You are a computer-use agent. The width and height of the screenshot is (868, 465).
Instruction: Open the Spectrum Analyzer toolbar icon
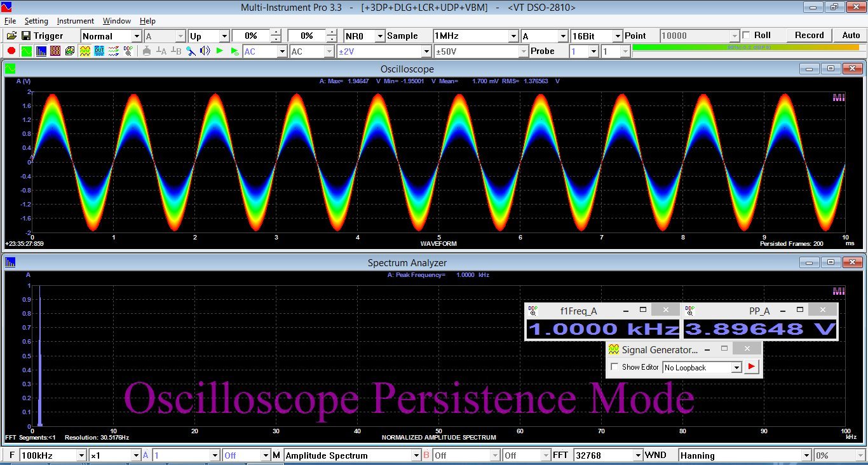point(41,51)
